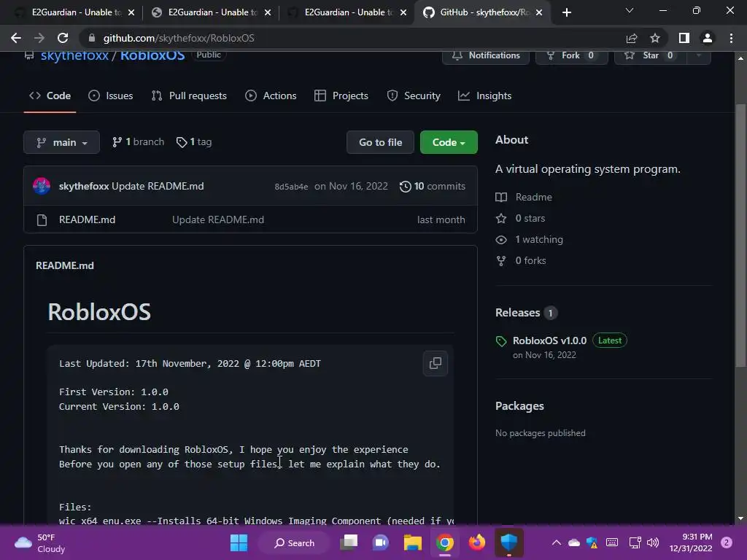Switch to first E2Guardian tab
Screen dimensions: 747x560
click(x=74, y=12)
